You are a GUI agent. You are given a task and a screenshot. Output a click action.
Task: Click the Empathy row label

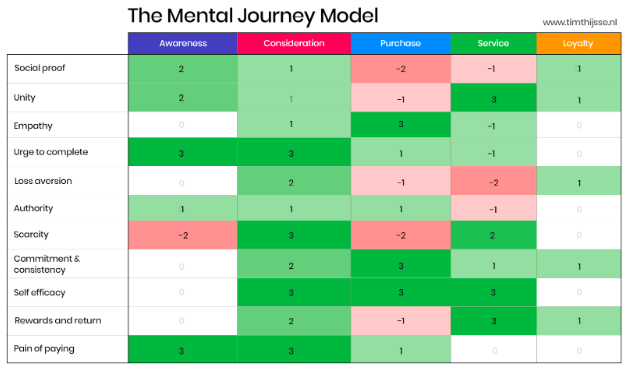click(x=33, y=126)
